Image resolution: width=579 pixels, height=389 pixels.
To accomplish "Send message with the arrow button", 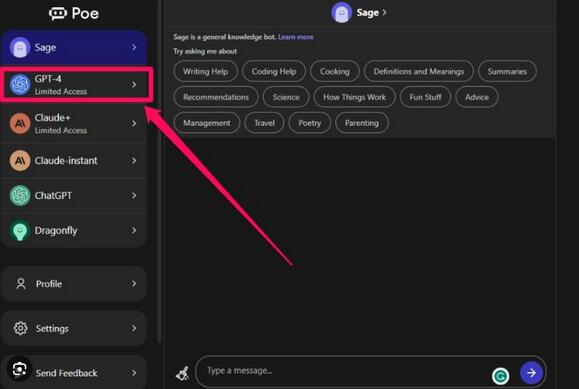I will click(531, 373).
